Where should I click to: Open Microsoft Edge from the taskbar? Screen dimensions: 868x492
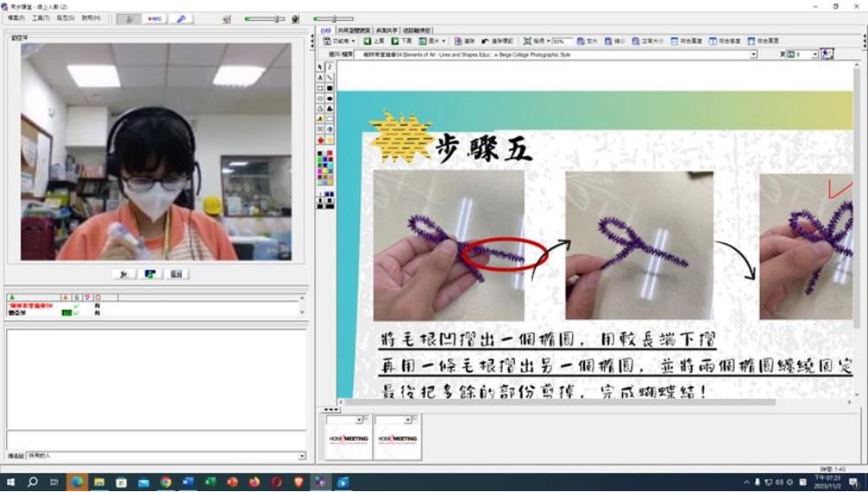pyautogui.click(x=76, y=482)
